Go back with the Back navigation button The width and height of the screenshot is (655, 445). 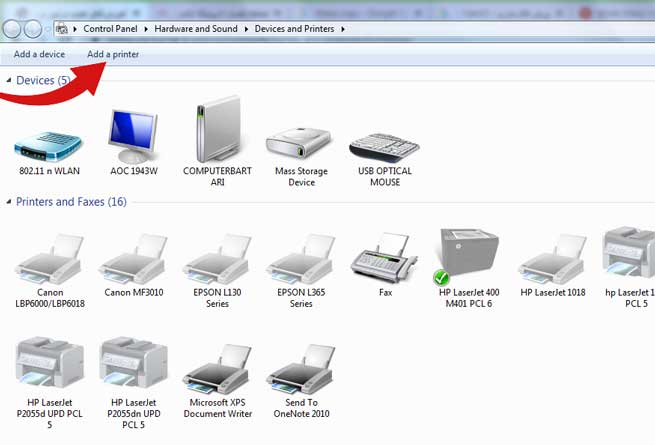(12, 29)
